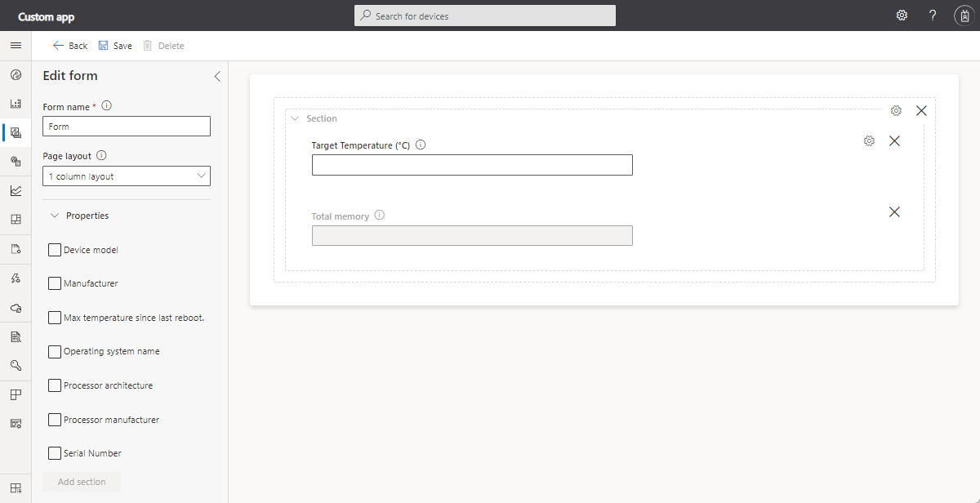
Task: Click the Add section button
Action: click(82, 482)
